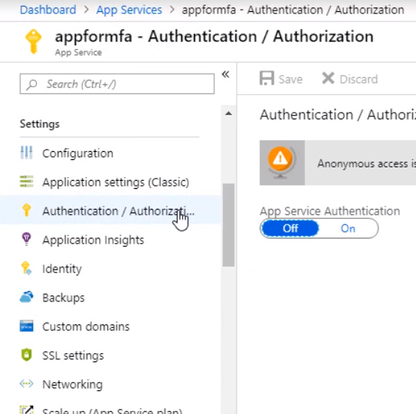The image size is (416, 414).
Task: Click the sidebar vertical scrollbar thumb
Action: [x=228, y=225]
